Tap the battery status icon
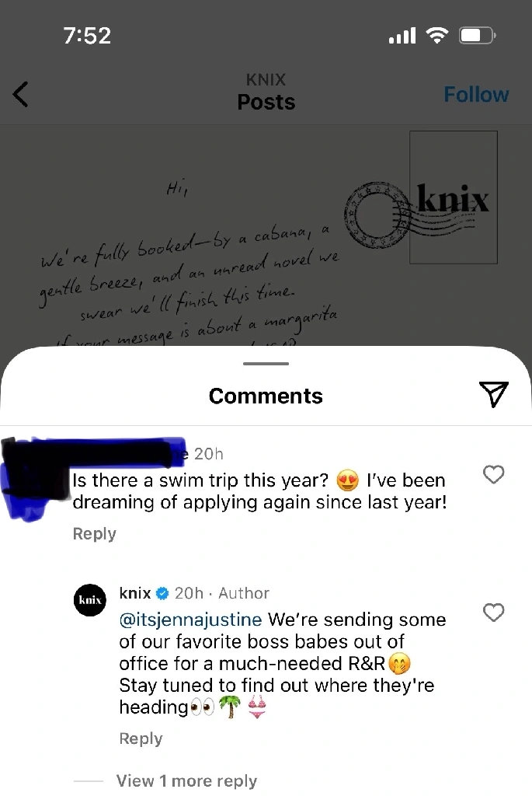Viewport: 532px width, 796px height. click(x=477, y=36)
